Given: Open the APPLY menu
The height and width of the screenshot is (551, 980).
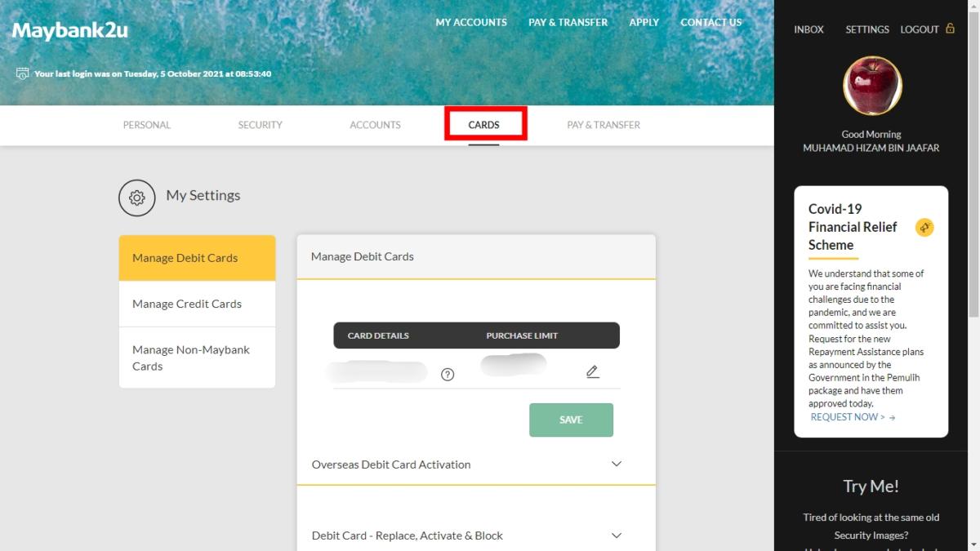Looking at the screenshot, I should tap(644, 22).
